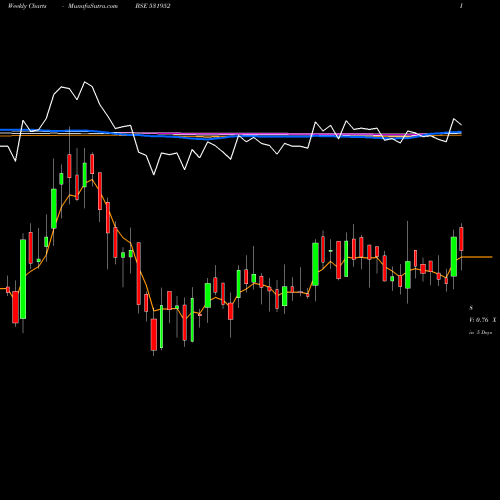Click the 'in 5 Days' text
The width and height of the screenshot is (500, 500).
click(x=480, y=332)
